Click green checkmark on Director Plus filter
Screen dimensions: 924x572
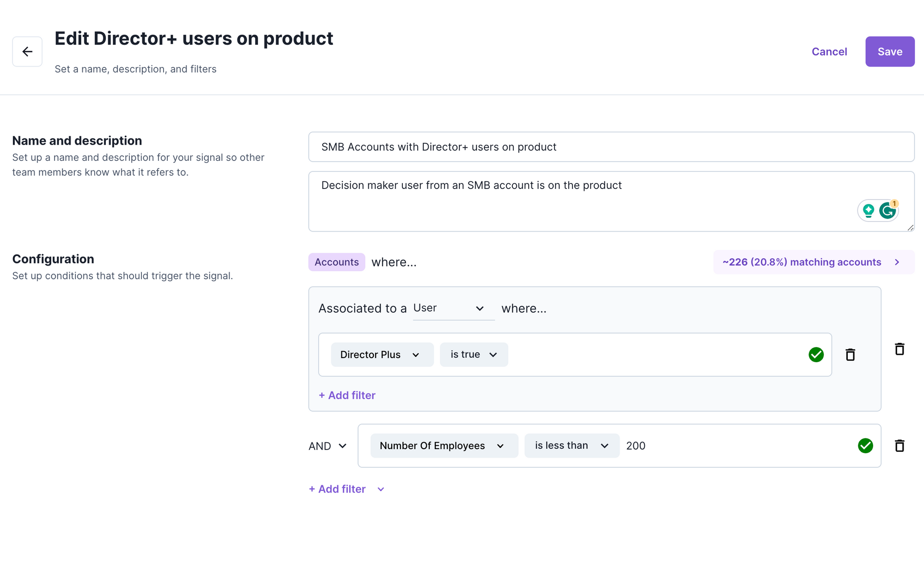816,355
